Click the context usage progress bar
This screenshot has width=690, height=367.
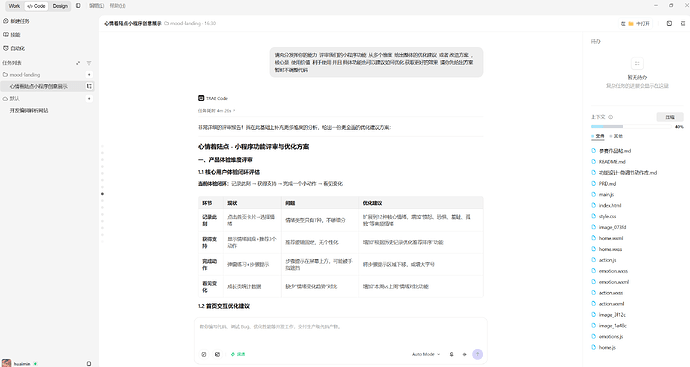point(631,127)
